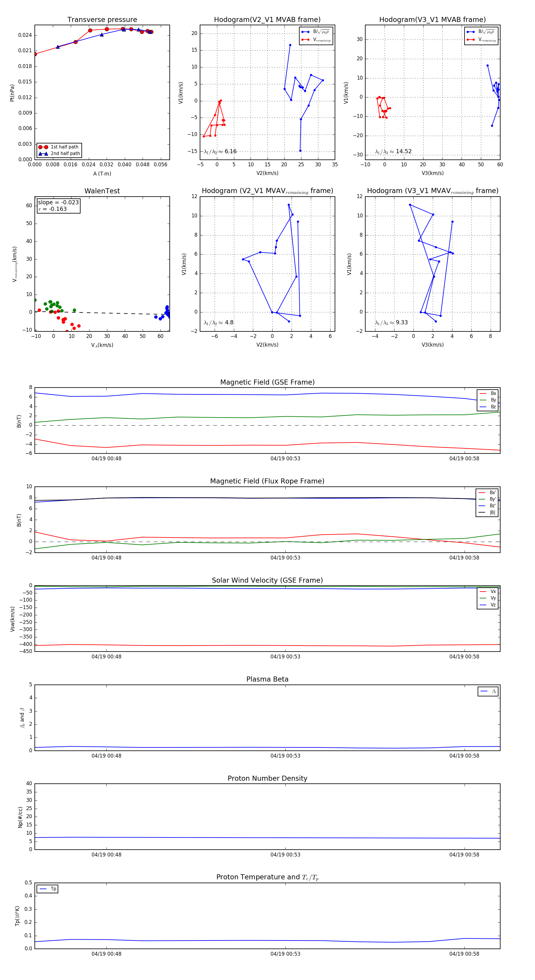Click the 'Proton Number Density' title
535x980 pixels.
coord(267,778)
